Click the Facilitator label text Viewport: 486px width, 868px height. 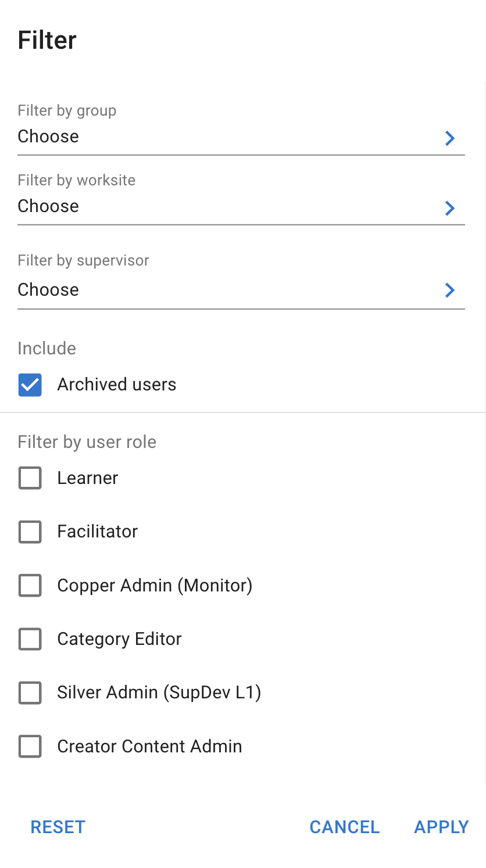coord(97,532)
